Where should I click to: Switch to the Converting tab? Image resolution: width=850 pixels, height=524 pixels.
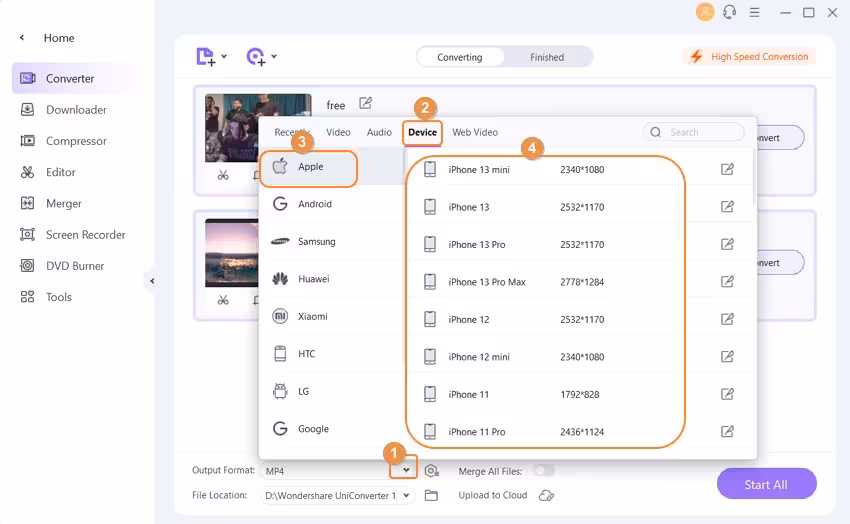click(x=460, y=57)
